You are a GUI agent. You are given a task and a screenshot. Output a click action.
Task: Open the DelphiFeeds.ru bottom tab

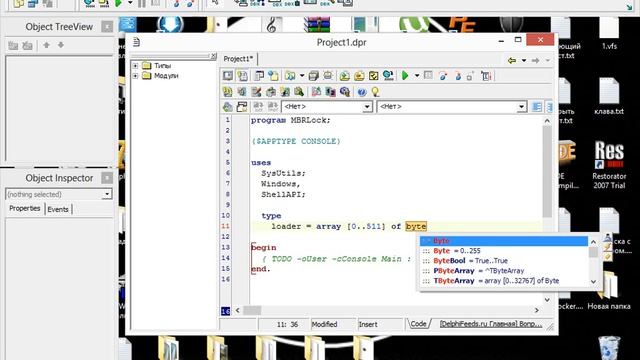point(491,324)
